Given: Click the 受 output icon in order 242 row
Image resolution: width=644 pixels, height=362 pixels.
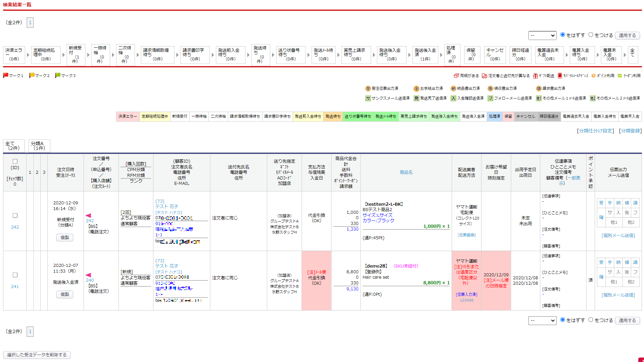Looking at the screenshot, I should click(601, 203).
